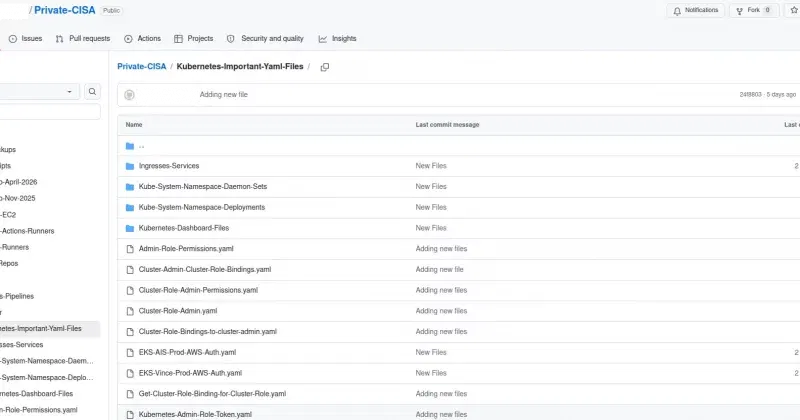Click file icon beside EKS-Vince-Prod-AWS-Auth.yaml

click(130, 373)
